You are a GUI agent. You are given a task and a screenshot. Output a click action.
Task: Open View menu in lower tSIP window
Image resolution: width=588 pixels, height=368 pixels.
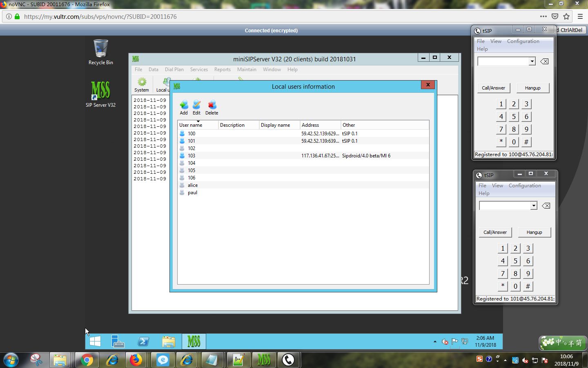click(x=497, y=186)
